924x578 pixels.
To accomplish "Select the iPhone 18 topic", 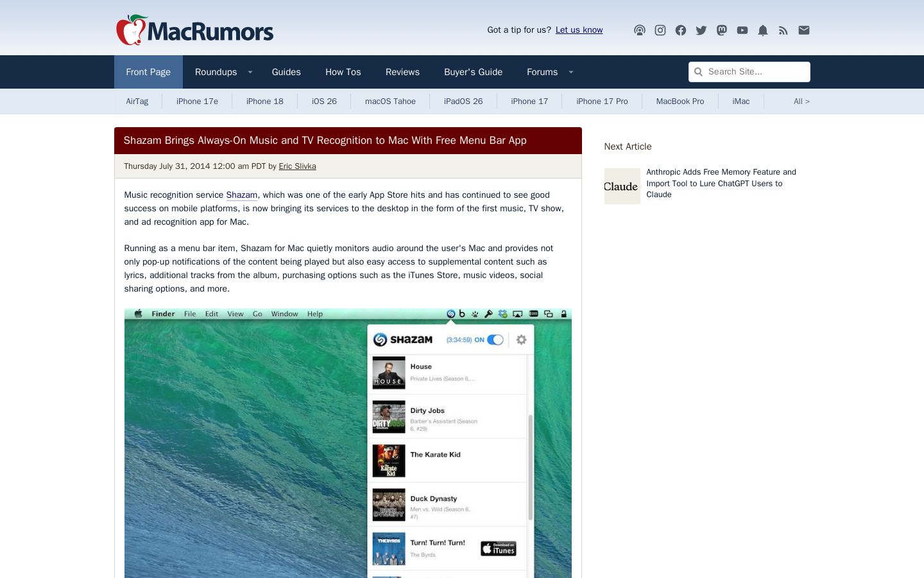I will click(x=265, y=101).
